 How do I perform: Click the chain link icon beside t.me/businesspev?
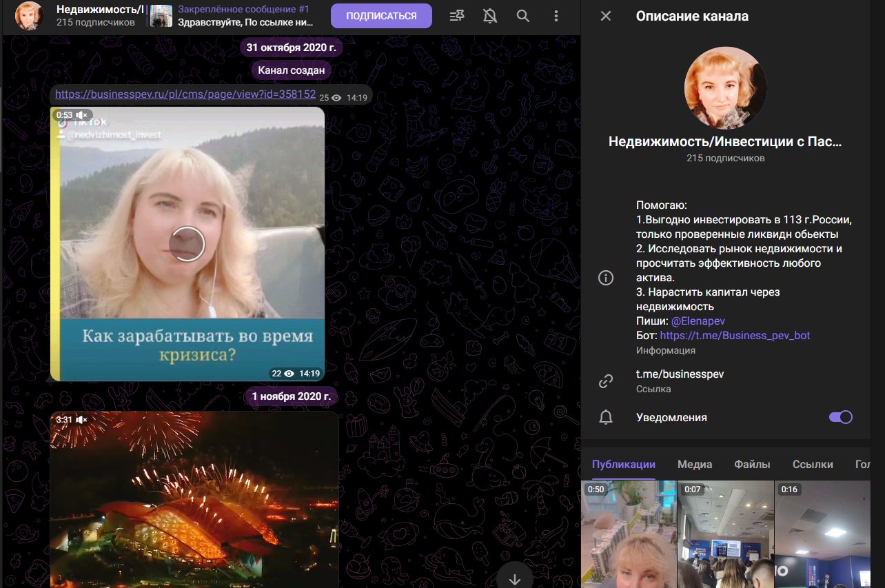click(x=606, y=381)
